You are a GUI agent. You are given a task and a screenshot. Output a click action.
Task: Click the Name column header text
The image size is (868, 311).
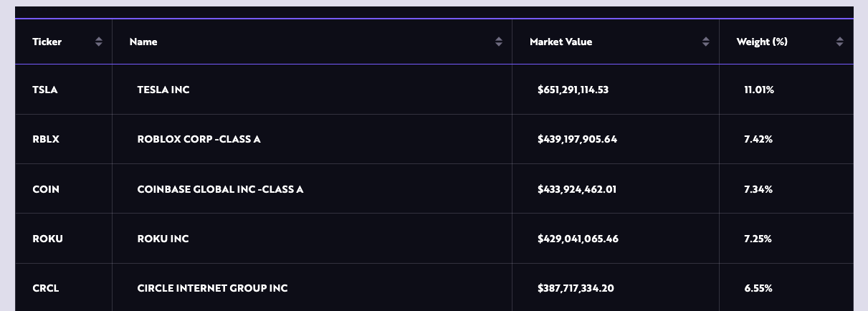click(143, 42)
